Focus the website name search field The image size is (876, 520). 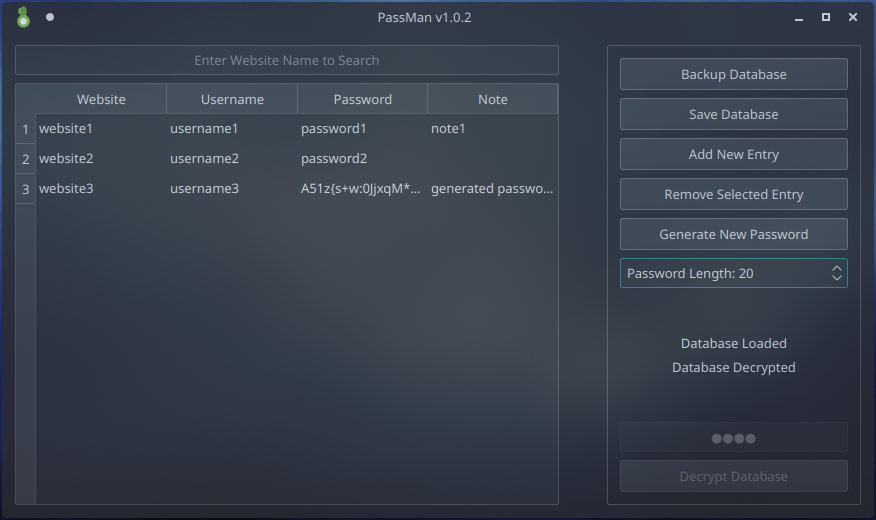tap(286, 60)
